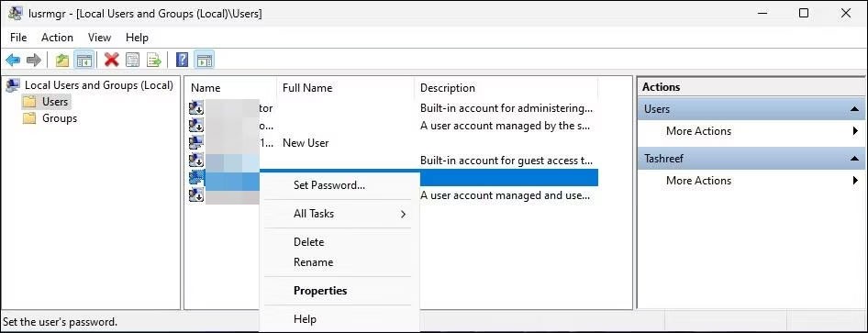Click the Properties toolbar icon
The width and height of the screenshot is (868, 333).
132,60
